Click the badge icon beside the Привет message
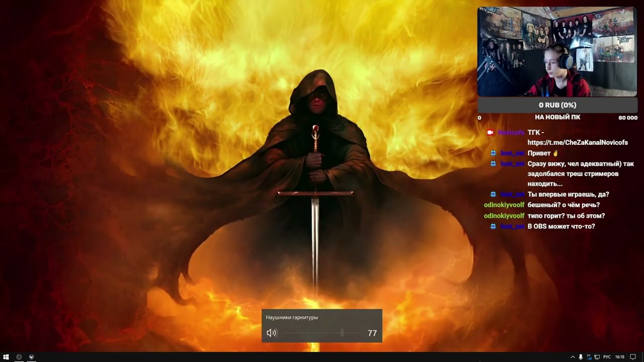This screenshot has width=644, height=362. [x=493, y=153]
